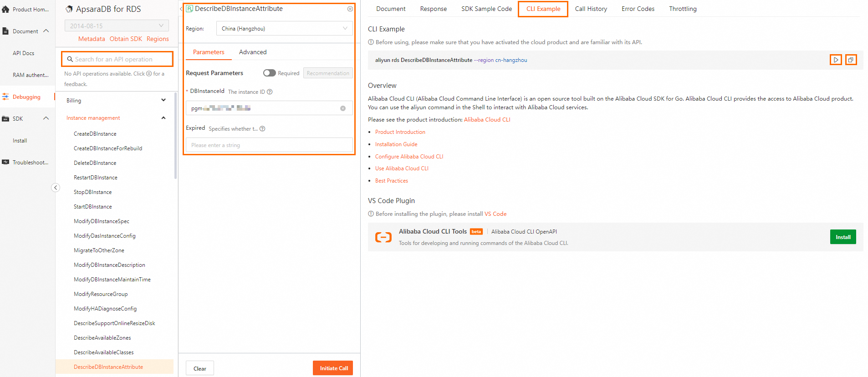The width and height of the screenshot is (868, 377).
Task: Open the Call History tab
Action: click(x=591, y=9)
